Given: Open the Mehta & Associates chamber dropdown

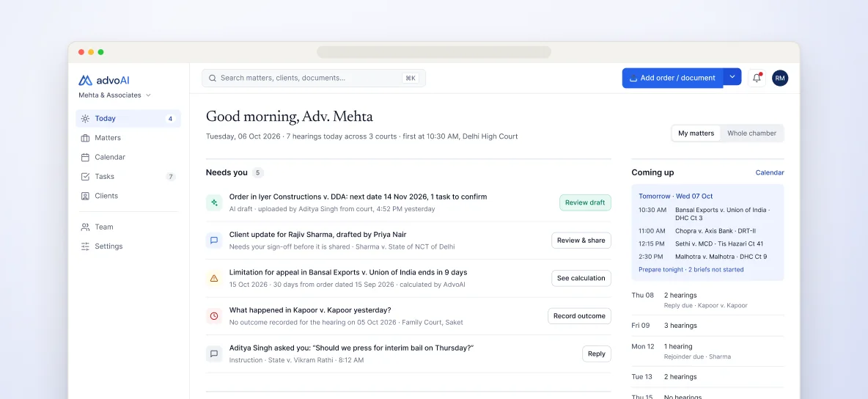Looking at the screenshot, I should (114, 95).
